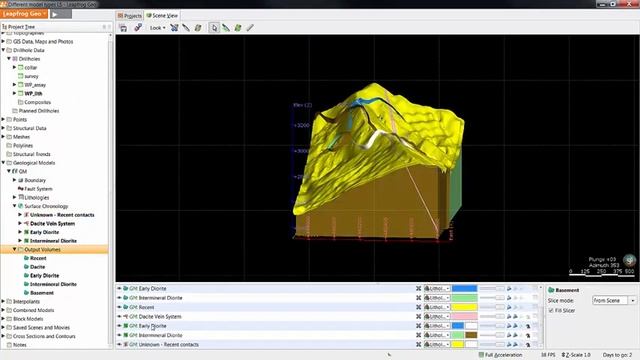Viewport: 640px width, 360px height.
Task: Click the brown swatch in Intermineral Diorite surface row
Action: [471, 335]
